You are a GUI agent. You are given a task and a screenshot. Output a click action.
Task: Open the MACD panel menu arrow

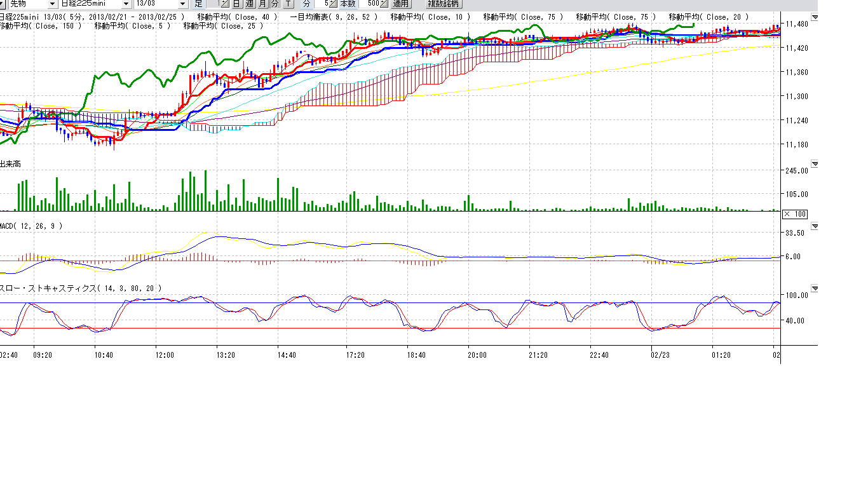(815, 226)
